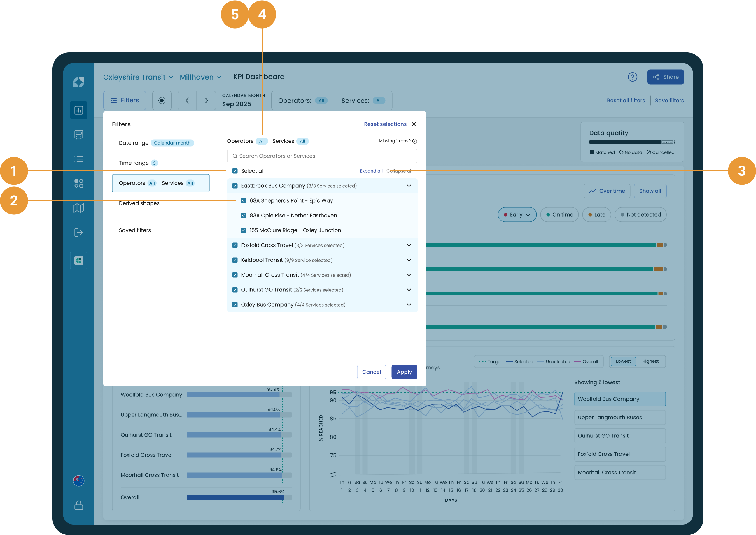This screenshot has height=535, width=756.
Task: Uncheck the Select all checkbox
Action: point(235,171)
